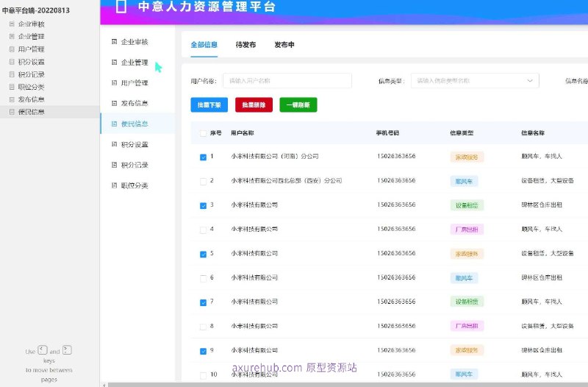Check the checkbox for row 8
This screenshot has width=588, height=387.
204,327
